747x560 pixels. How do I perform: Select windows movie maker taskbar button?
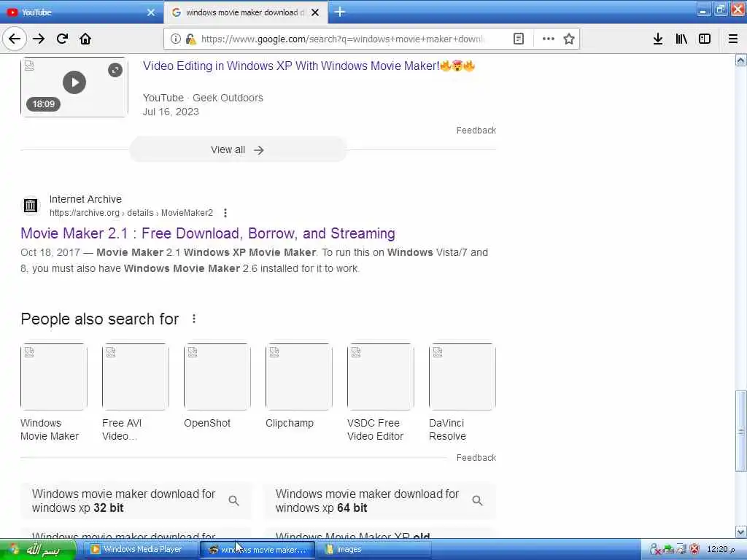click(x=258, y=550)
